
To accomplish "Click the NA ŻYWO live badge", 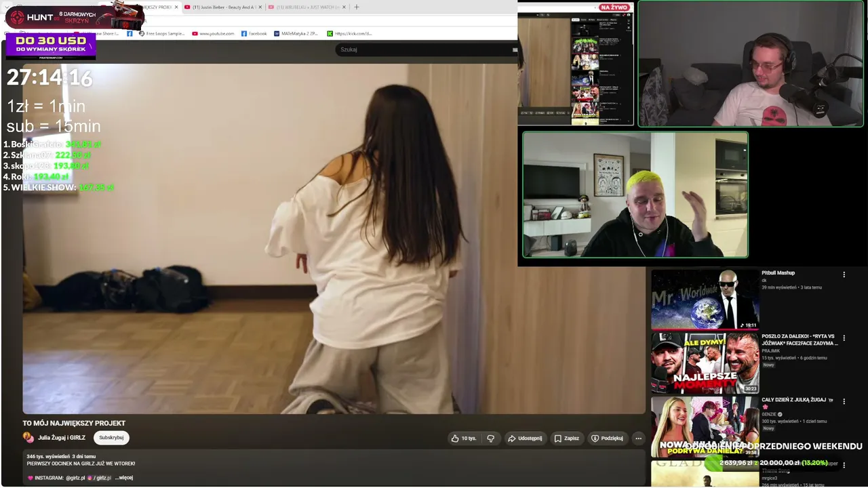I will (x=615, y=7).
